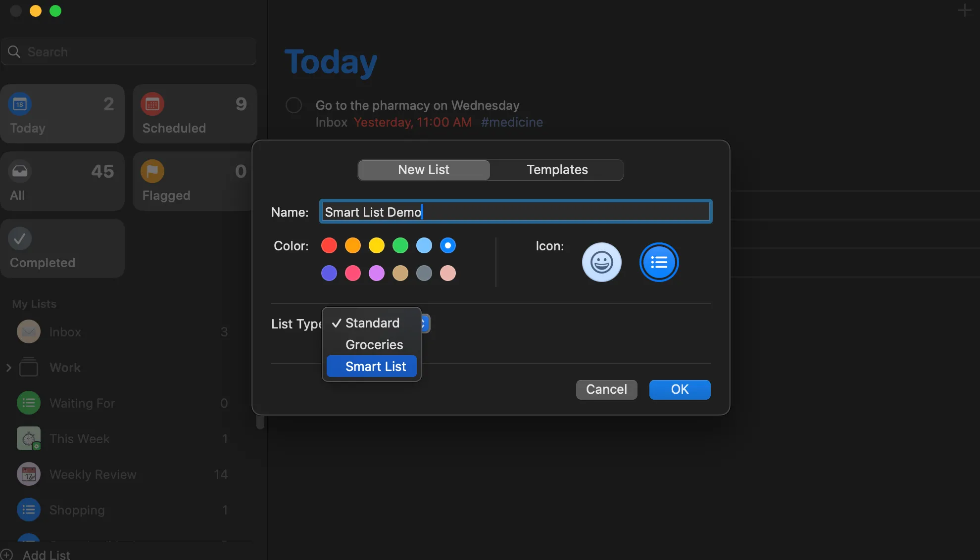The image size is (980, 560).
Task: Switch to the Templates tab
Action: (557, 170)
